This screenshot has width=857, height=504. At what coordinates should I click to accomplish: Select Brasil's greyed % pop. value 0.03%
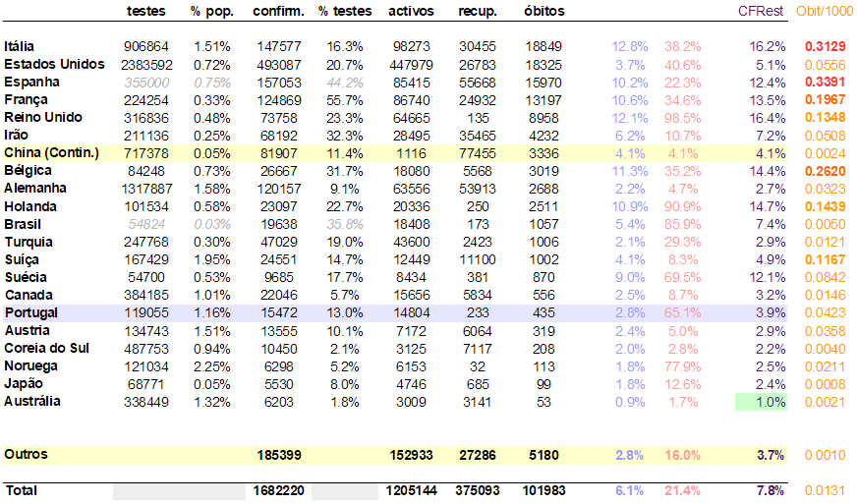coord(212,224)
